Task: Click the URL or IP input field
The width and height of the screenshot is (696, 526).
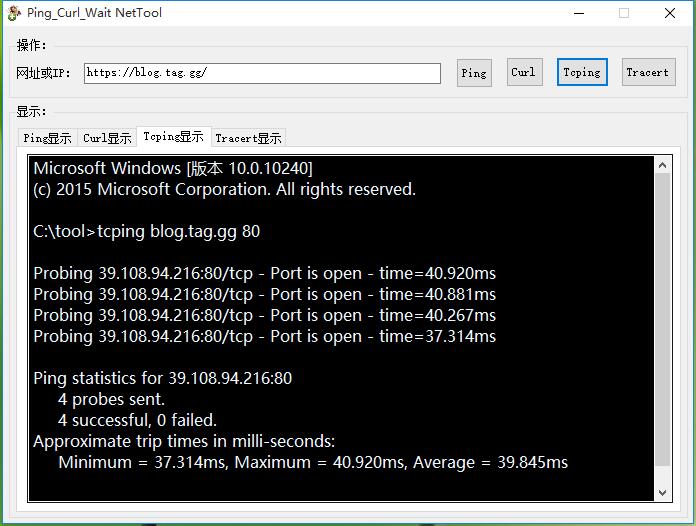Action: point(262,73)
